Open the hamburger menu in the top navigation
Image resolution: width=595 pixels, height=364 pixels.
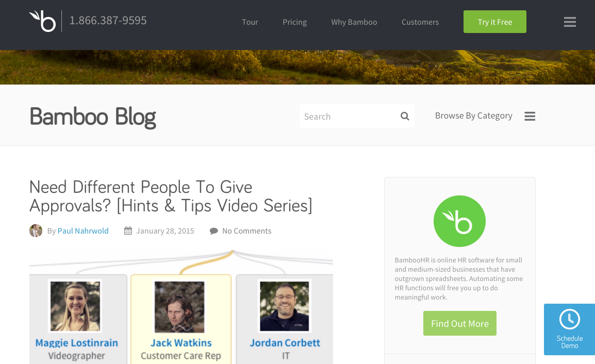[x=570, y=22]
